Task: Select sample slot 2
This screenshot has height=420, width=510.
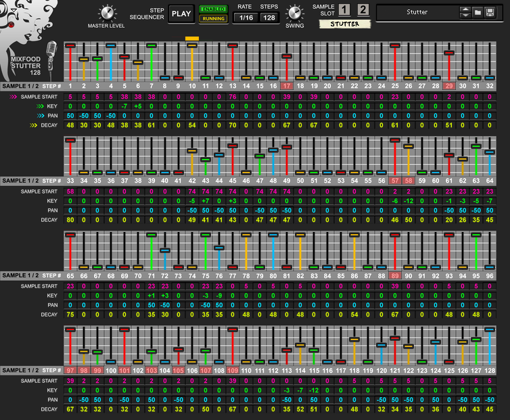Action: (x=363, y=10)
